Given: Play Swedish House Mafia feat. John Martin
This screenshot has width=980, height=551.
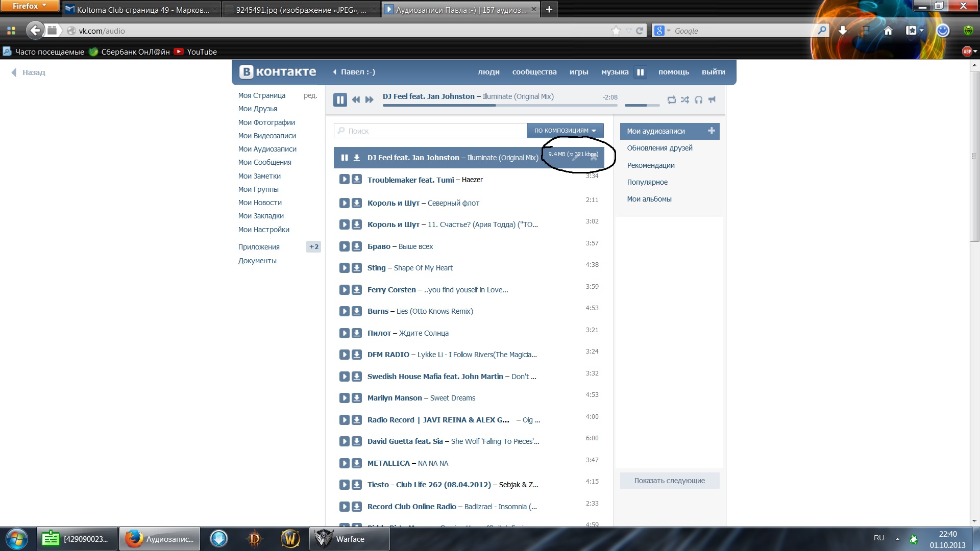Looking at the screenshot, I should [x=345, y=377].
